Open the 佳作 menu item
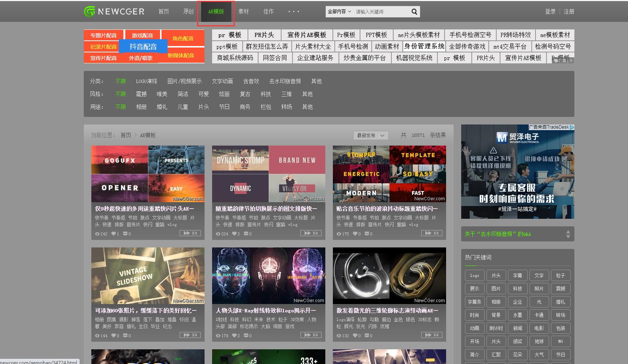 tap(268, 11)
